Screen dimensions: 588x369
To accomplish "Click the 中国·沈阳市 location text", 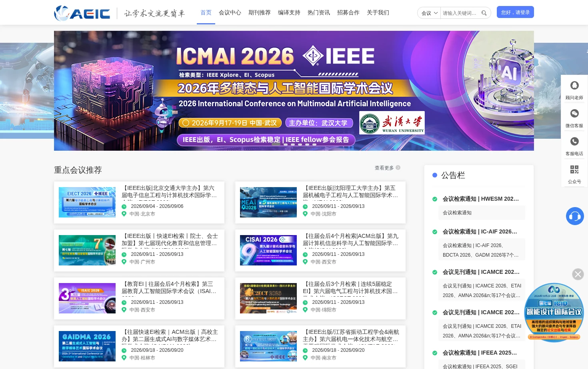I will 324,214.
